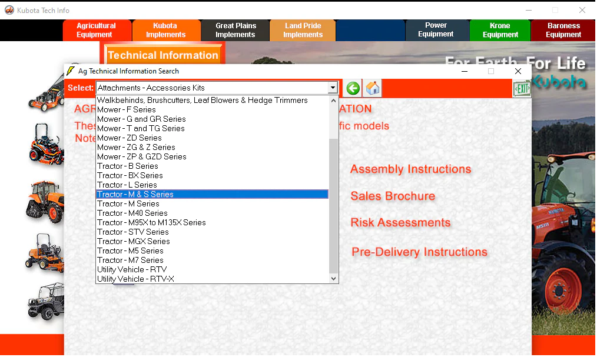The width and height of the screenshot is (597, 364).
Task: Select Tractor - M & S Series option
Action: [212, 194]
